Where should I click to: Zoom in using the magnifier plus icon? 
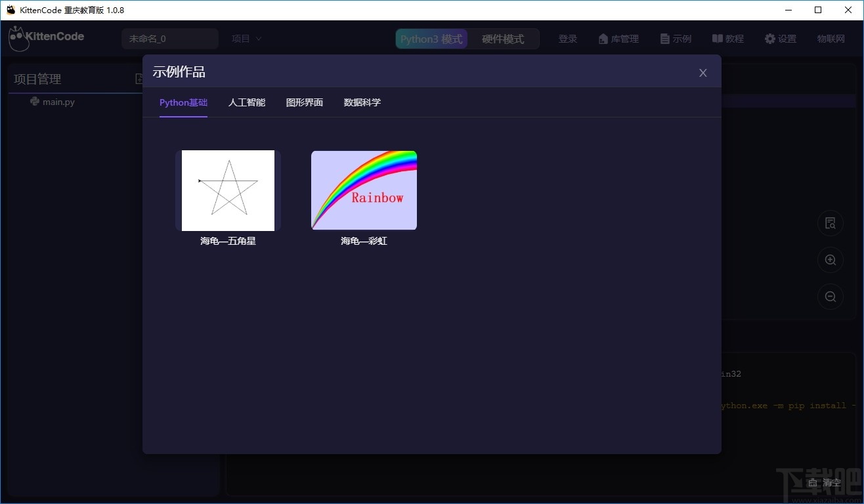[x=830, y=260]
